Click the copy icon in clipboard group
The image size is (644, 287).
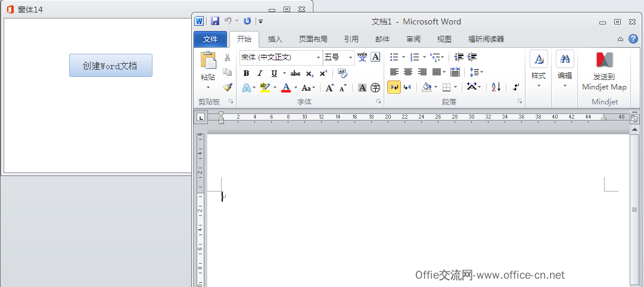(227, 72)
